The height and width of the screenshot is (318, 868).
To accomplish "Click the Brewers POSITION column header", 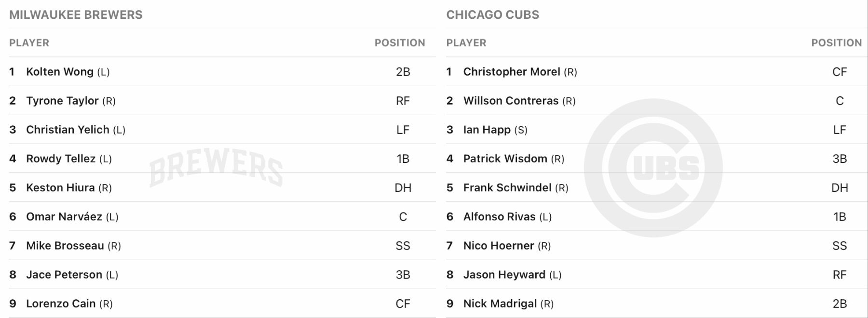I will (x=400, y=43).
